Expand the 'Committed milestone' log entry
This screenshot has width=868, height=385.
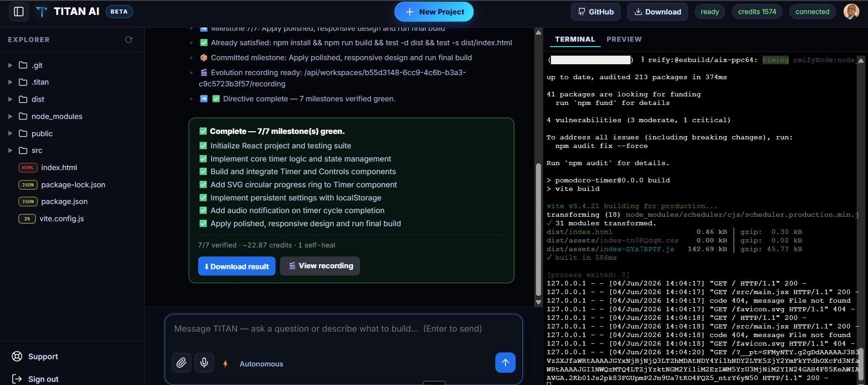tap(191, 57)
